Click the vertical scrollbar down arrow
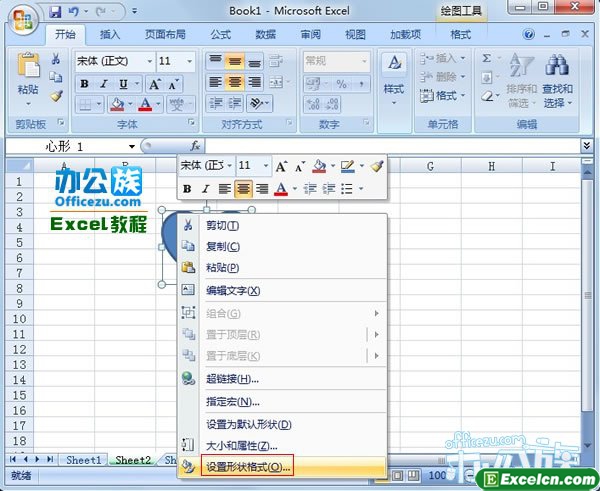The image size is (600, 491). (x=587, y=445)
